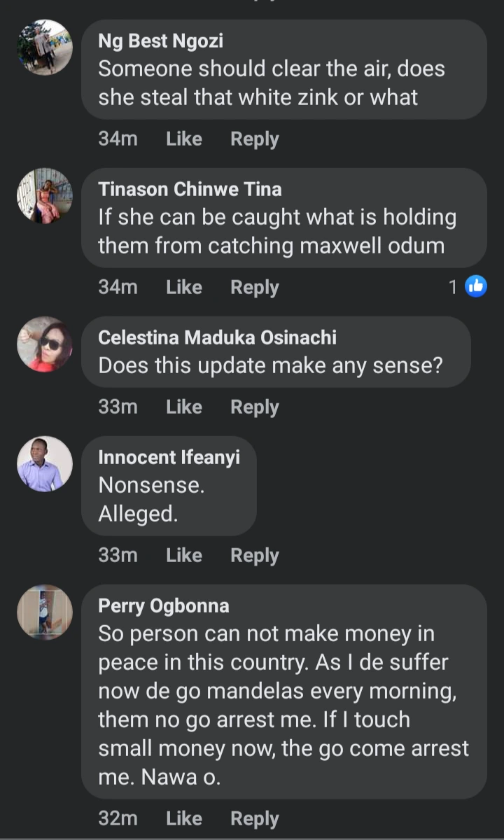The height and width of the screenshot is (840, 504).
Task: Tap Innocent Ifeanyi's profile photo
Action: [45, 464]
